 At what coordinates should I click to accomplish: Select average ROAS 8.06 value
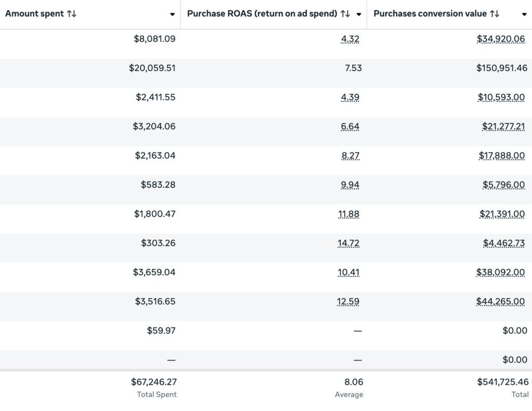pos(354,382)
